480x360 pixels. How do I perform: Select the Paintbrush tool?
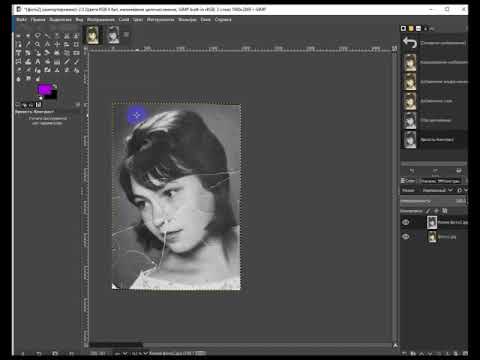click(x=76, y=62)
